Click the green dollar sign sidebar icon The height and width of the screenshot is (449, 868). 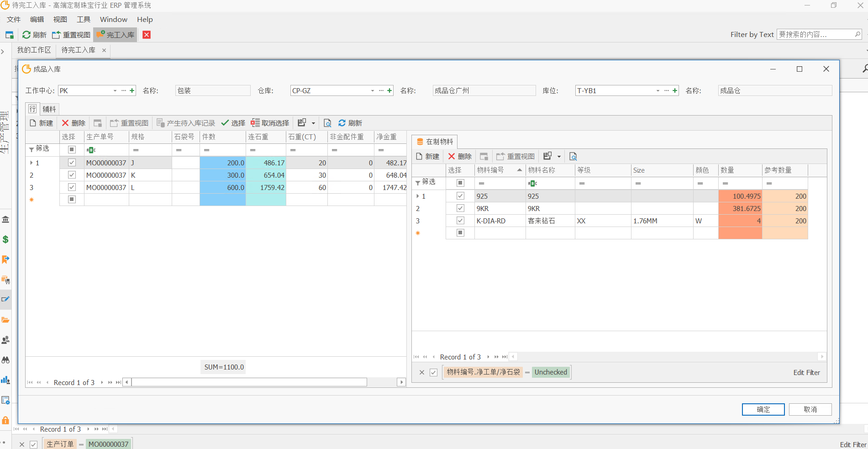[5, 239]
